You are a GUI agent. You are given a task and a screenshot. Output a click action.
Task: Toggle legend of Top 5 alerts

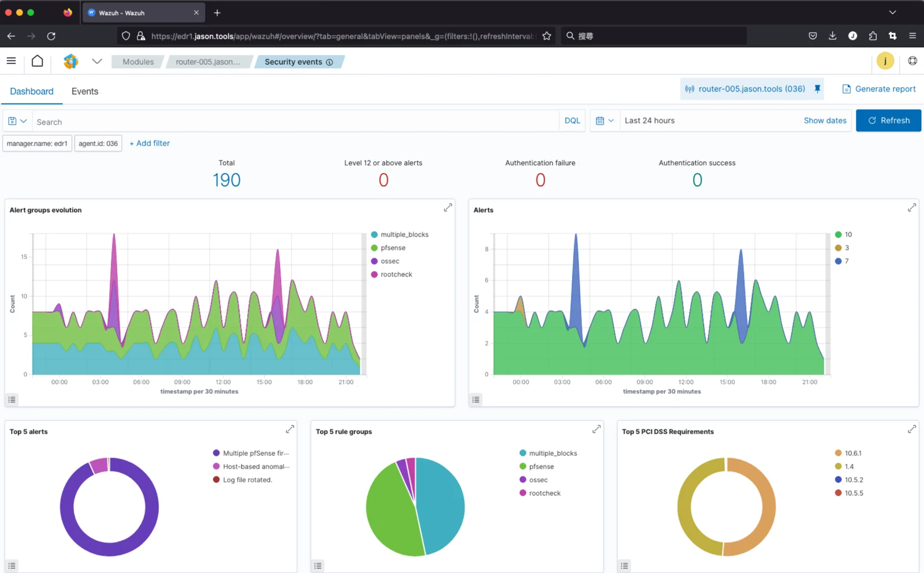12,565
